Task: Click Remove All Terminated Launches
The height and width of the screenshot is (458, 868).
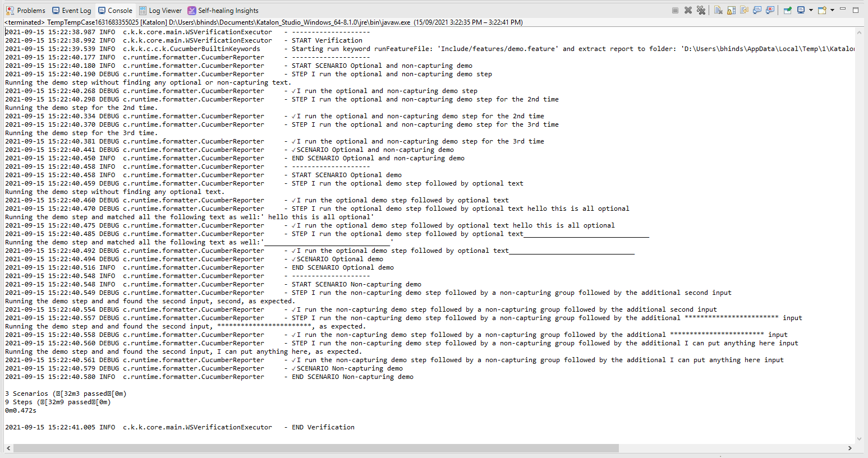Action: point(701,10)
